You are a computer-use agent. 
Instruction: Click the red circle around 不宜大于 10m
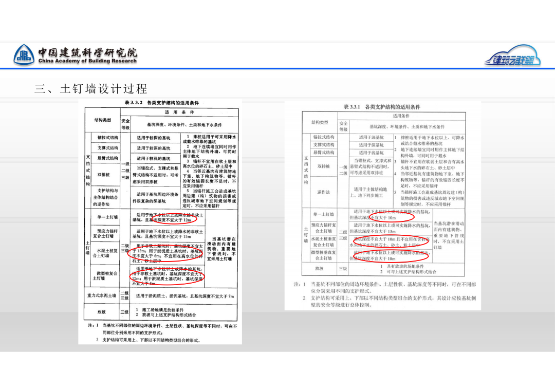point(393,215)
